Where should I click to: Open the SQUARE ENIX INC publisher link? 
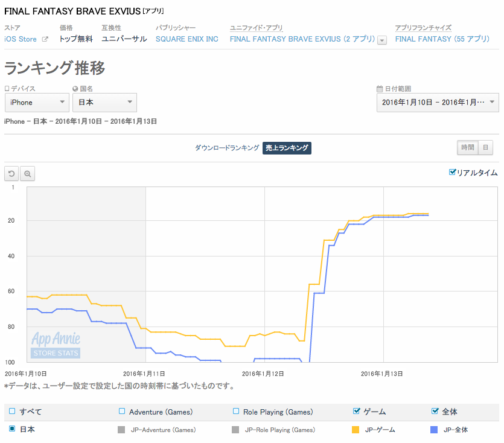pos(187,39)
